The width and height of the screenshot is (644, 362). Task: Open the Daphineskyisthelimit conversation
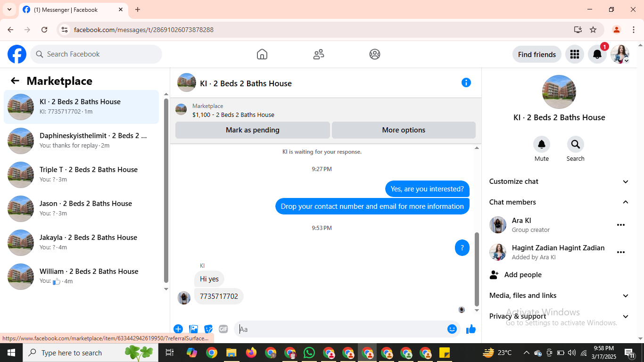click(x=81, y=140)
